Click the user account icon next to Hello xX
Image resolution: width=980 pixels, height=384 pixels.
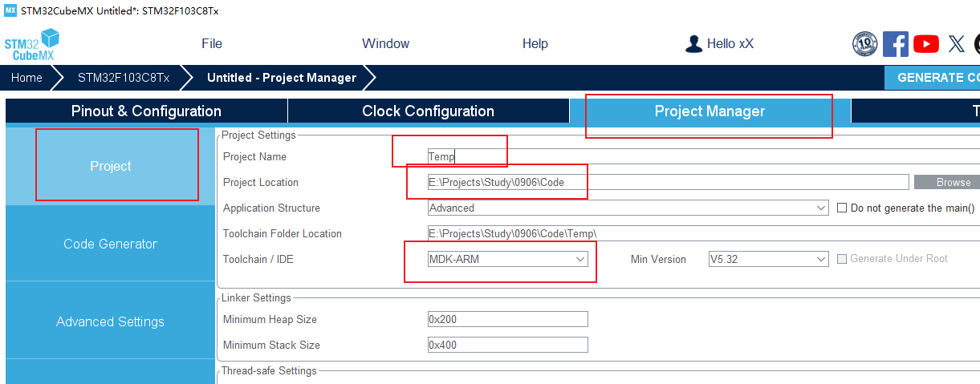pyautogui.click(x=693, y=44)
